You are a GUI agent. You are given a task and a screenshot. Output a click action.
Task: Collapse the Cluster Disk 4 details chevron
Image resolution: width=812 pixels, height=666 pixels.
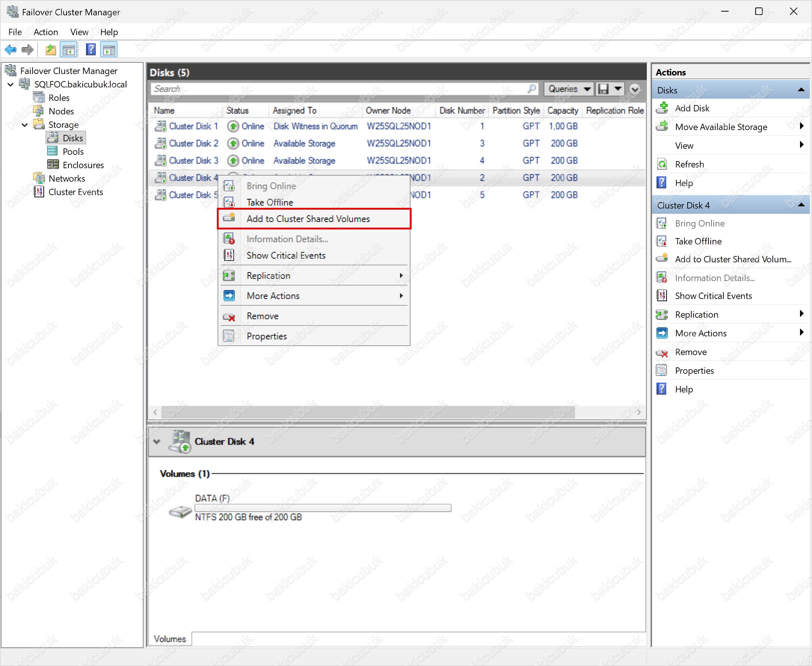pos(157,441)
